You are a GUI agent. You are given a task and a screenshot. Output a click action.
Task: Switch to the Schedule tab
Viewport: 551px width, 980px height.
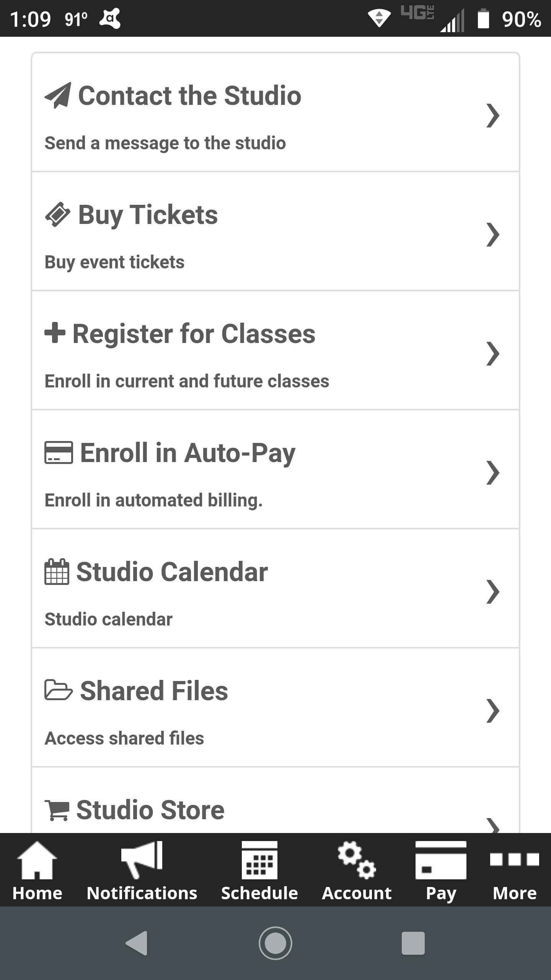[259, 871]
